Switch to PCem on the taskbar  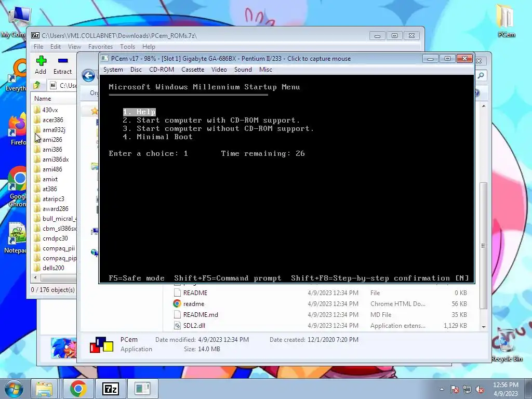142,389
